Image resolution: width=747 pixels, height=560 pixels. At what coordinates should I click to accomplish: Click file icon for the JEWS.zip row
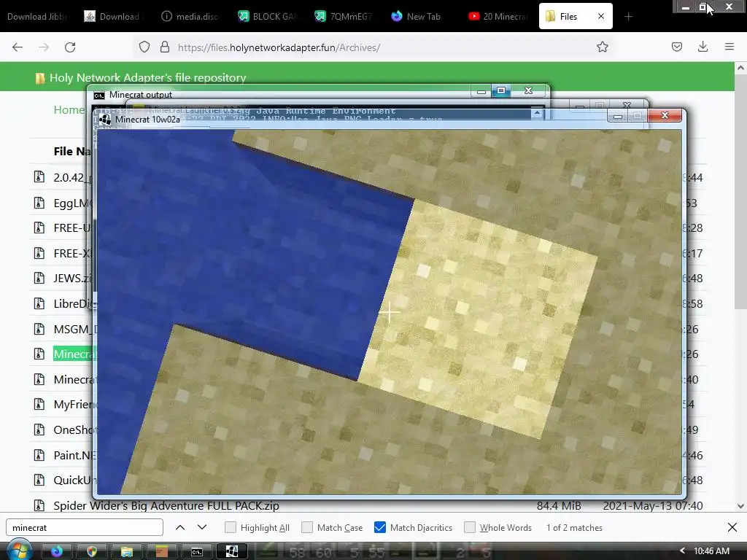point(39,278)
